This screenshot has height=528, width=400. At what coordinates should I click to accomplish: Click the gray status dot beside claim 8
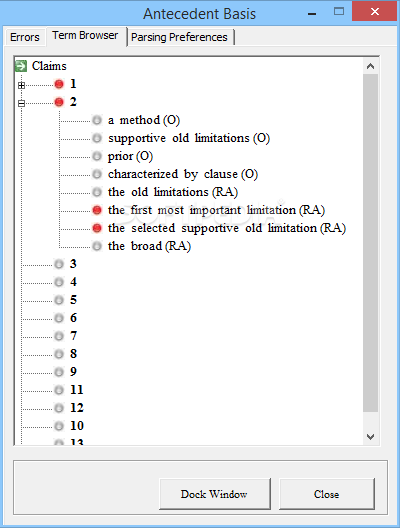pos(59,354)
